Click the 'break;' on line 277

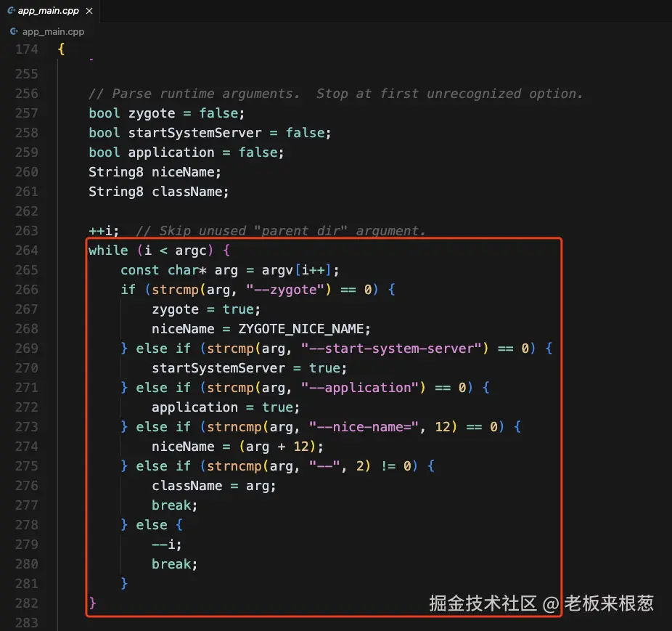[x=174, y=505]
